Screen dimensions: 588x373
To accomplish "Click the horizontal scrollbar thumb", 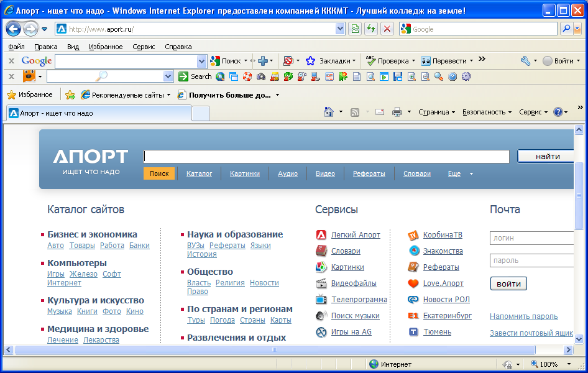I will [275, 350].
